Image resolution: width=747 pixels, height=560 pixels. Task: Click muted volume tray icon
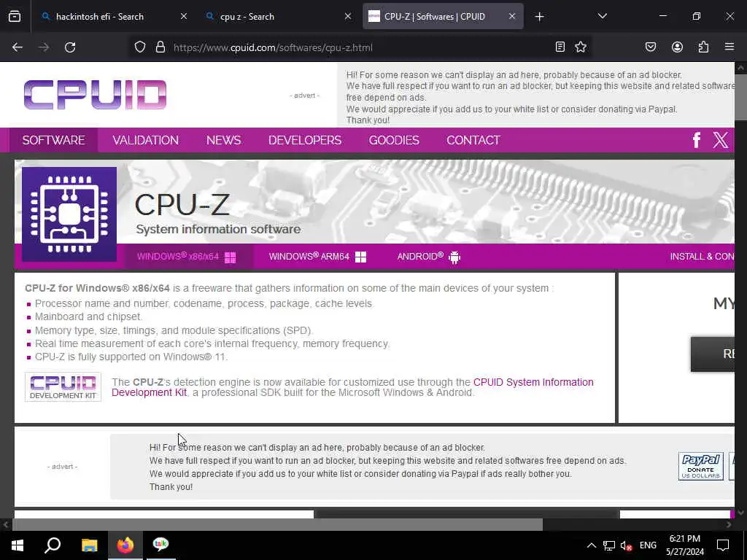626,545
